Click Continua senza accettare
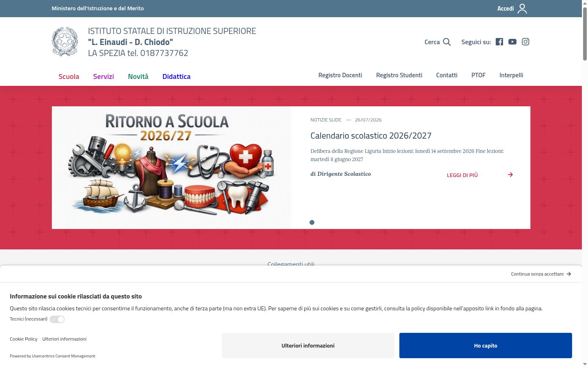Viewport: 588px width, 368px height. tap(537, 274)
